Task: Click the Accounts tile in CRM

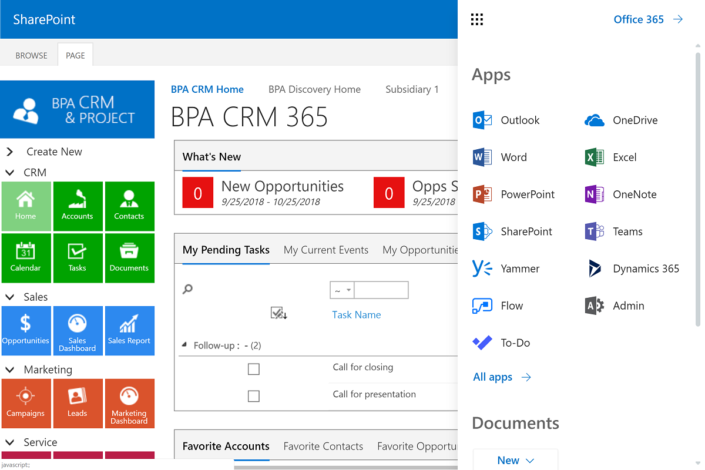Action: tap(77, 206)
